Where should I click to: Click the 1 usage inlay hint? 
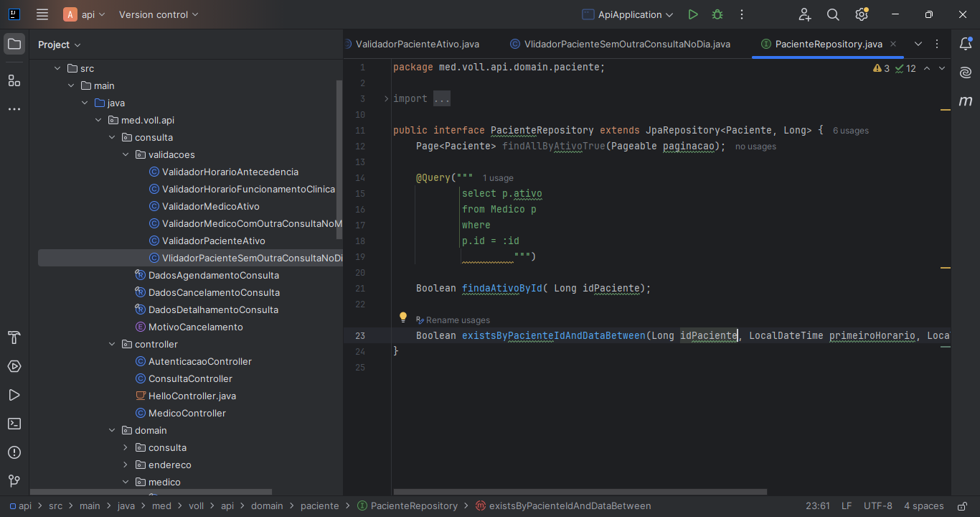click(x=498, y=178)
